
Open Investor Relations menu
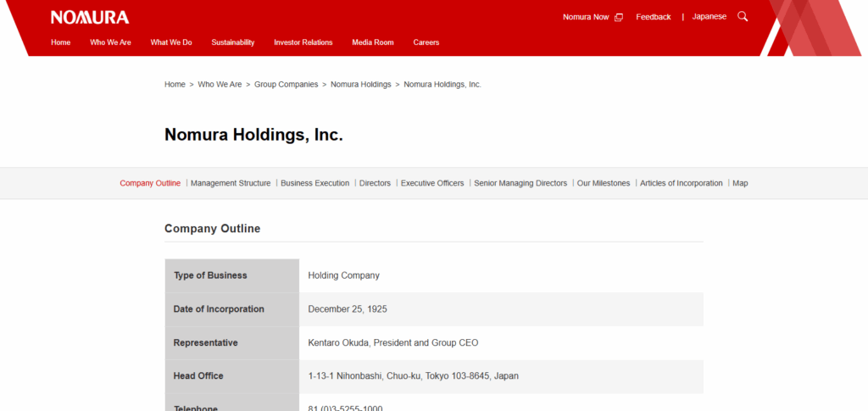(x=303, y=42)
